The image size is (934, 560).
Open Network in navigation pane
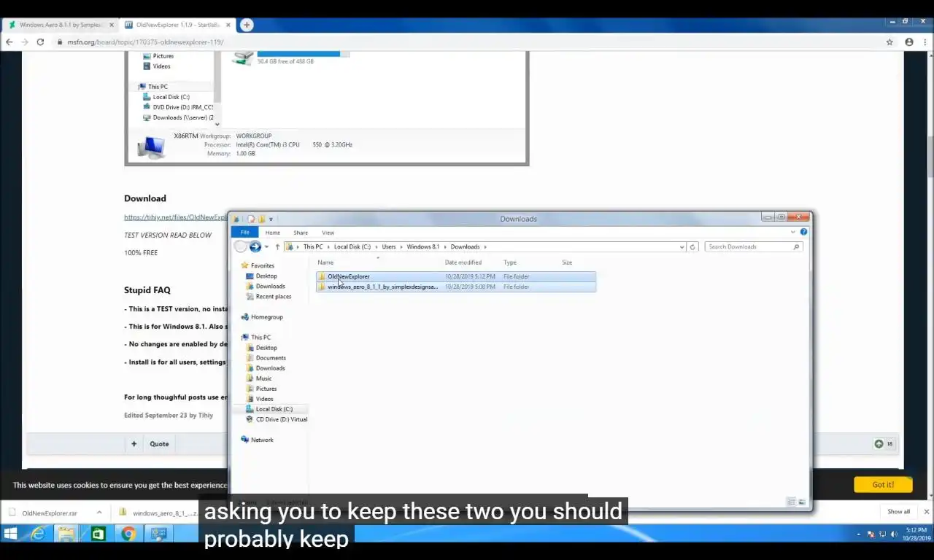pyautogui.click(x=262, y=440)
